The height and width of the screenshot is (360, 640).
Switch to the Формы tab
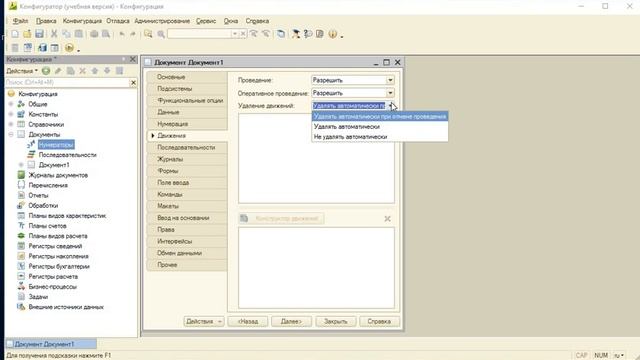[x=187, y=171]
